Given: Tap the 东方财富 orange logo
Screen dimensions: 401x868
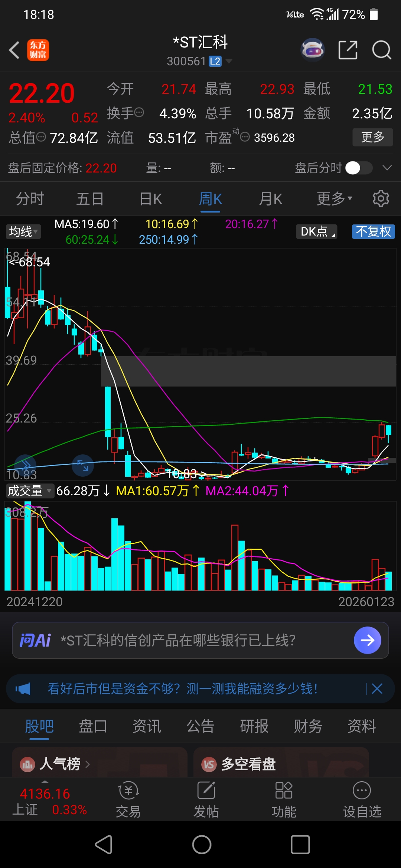Looking at the screenshot, I should pyautogui.click(x=38, y=50).
